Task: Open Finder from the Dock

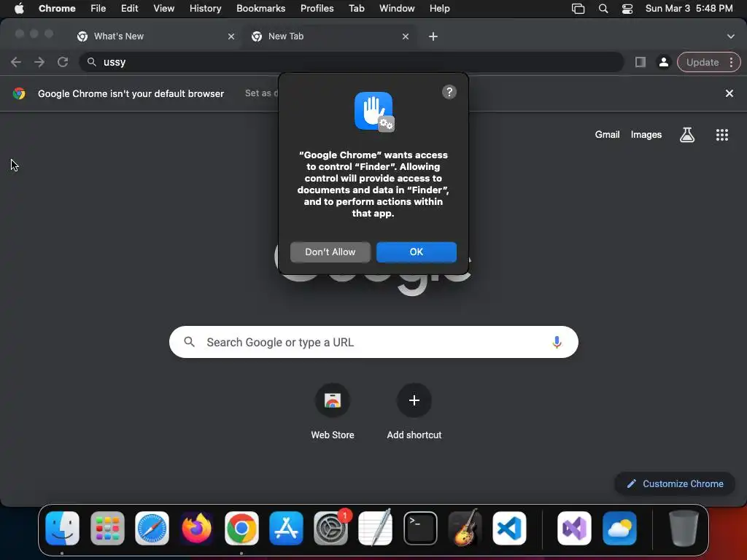Action: 63,528
